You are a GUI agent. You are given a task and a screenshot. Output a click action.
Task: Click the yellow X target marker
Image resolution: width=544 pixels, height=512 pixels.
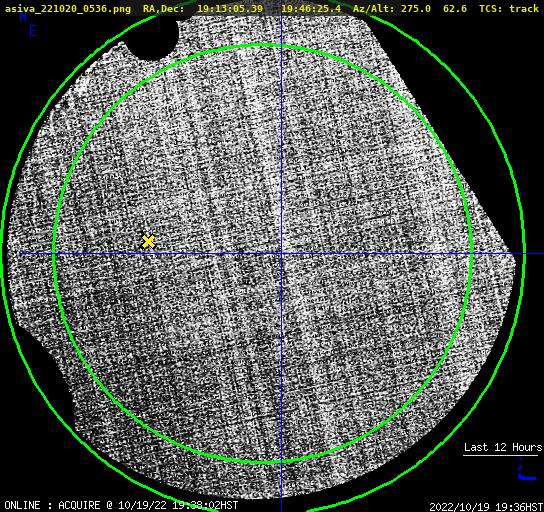click(148, 241)
